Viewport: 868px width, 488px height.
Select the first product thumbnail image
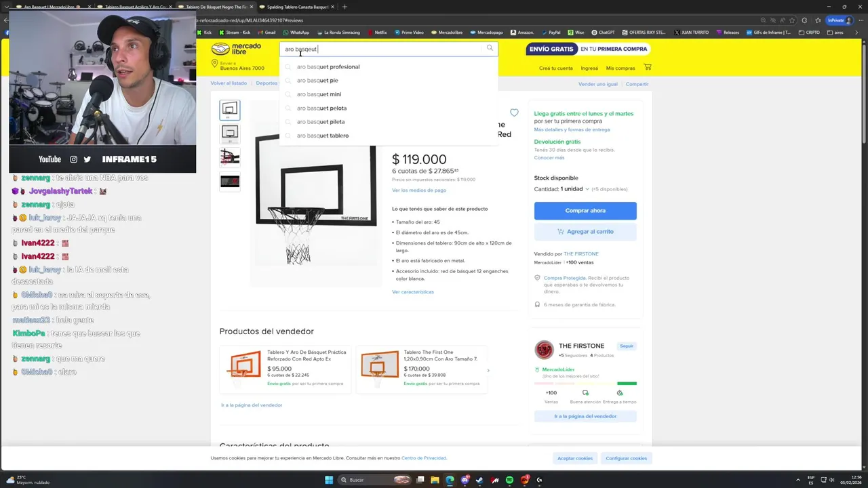pos(230,110)
